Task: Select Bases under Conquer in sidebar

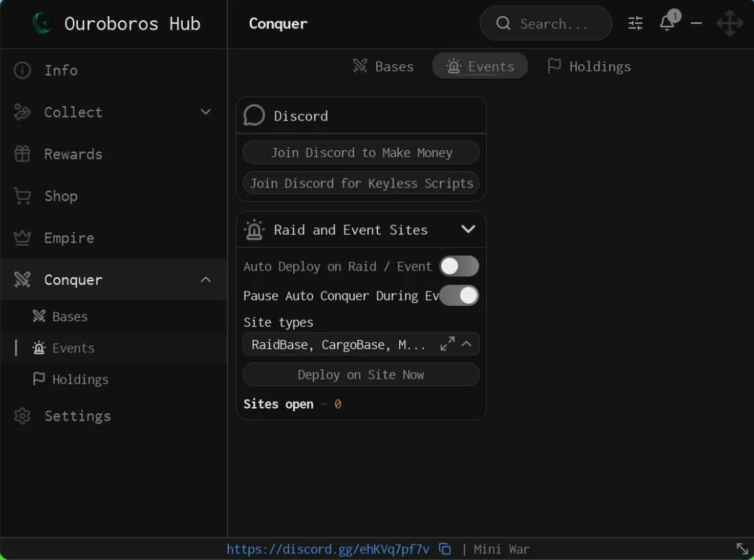Action: tap(114, 317)
